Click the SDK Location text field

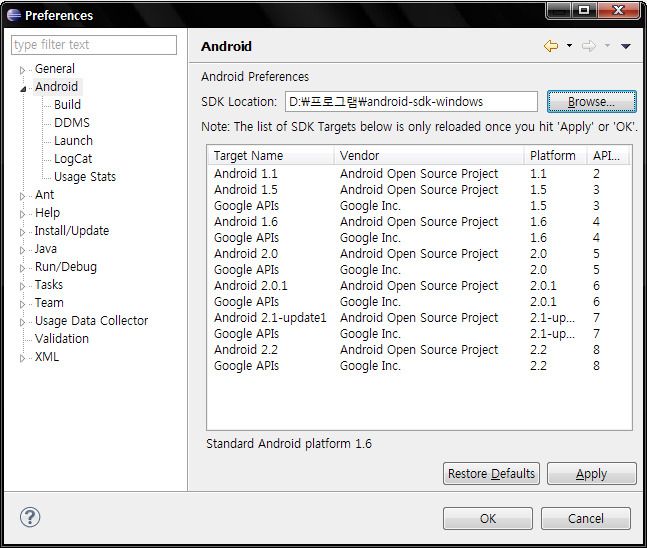[411, 102]
